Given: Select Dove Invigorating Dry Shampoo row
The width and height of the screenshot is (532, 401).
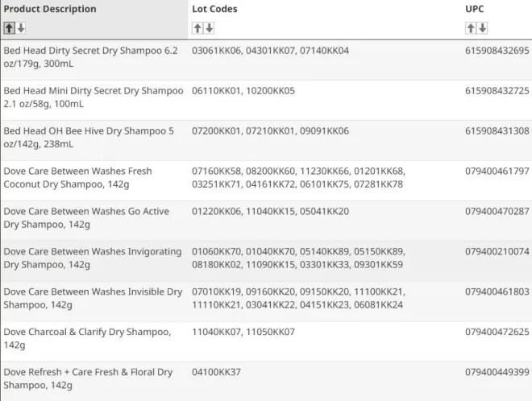Looking at the screenshot, I should (266, 261).
